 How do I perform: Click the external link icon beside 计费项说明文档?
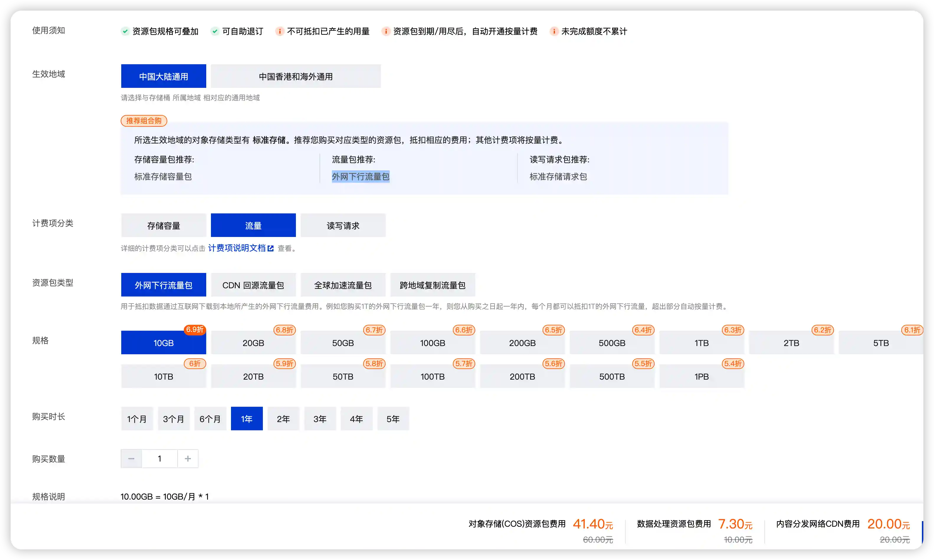tap(271, 248)
